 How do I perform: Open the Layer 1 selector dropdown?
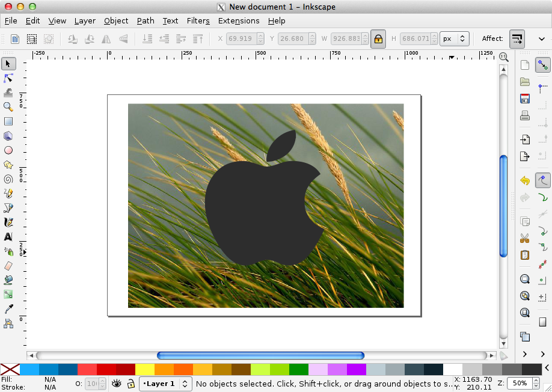coord(165,384)
